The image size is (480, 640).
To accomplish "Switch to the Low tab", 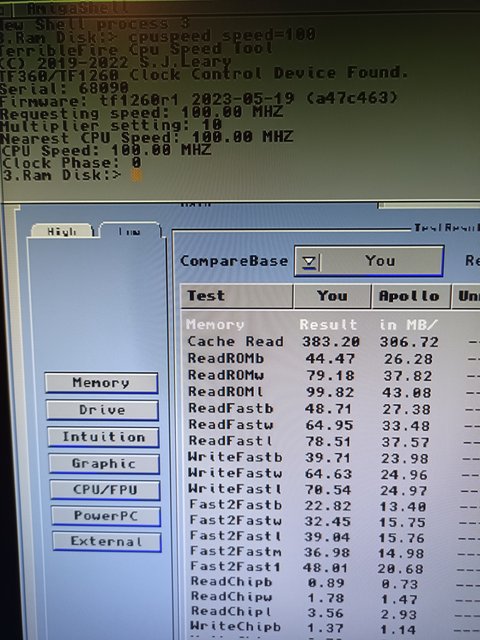I will 130,231.
